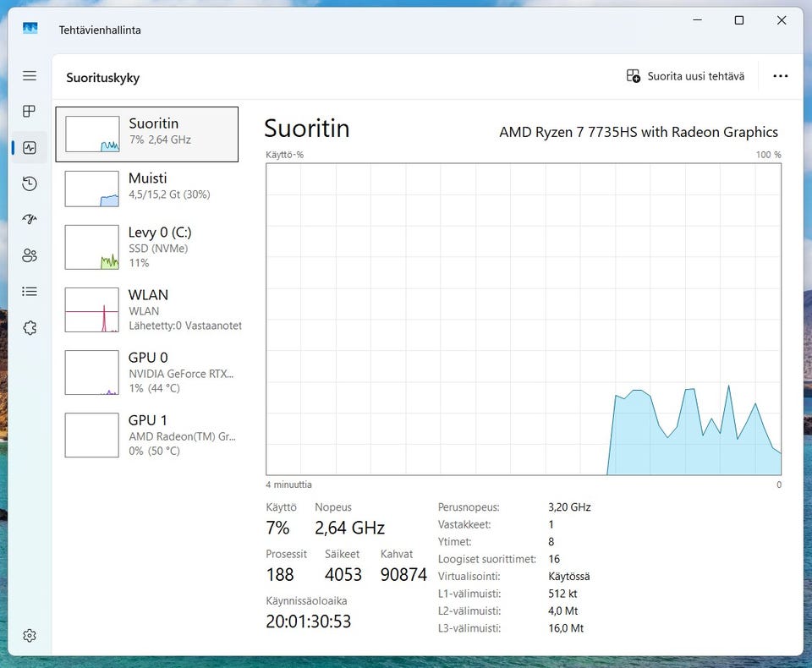Open the App history icon
This screenshot has height=668, width=812.
coord(30,183)
